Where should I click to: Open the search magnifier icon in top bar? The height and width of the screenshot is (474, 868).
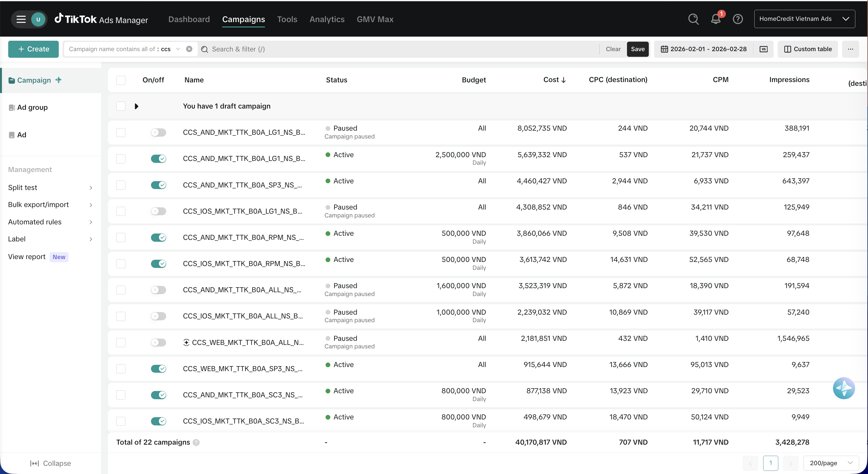point(693,19)
